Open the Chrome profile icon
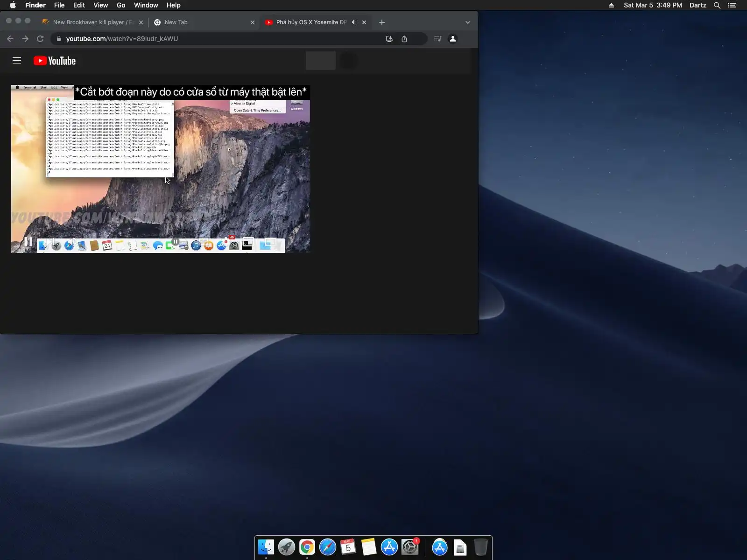Viewport: 747px width, 560px height. [x=453, y=39]
